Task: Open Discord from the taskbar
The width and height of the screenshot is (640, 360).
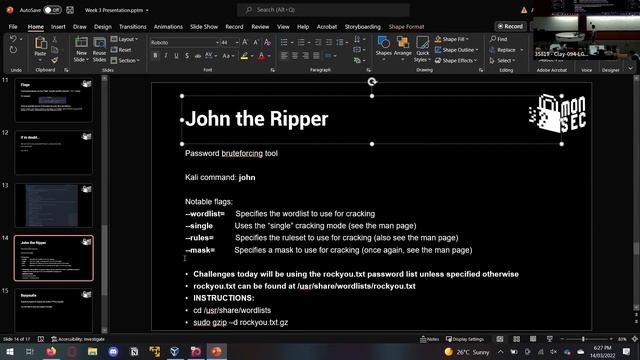Action: [x=113, y=351]
